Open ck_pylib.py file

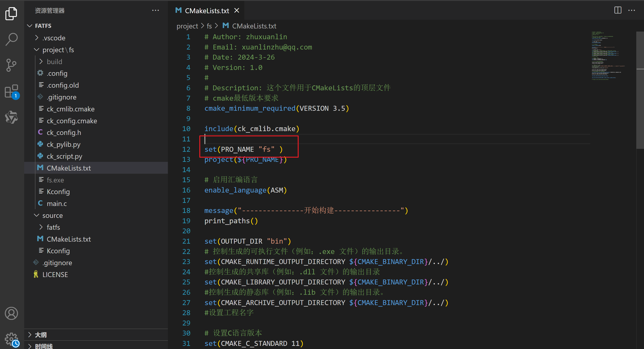pos(96,144)
